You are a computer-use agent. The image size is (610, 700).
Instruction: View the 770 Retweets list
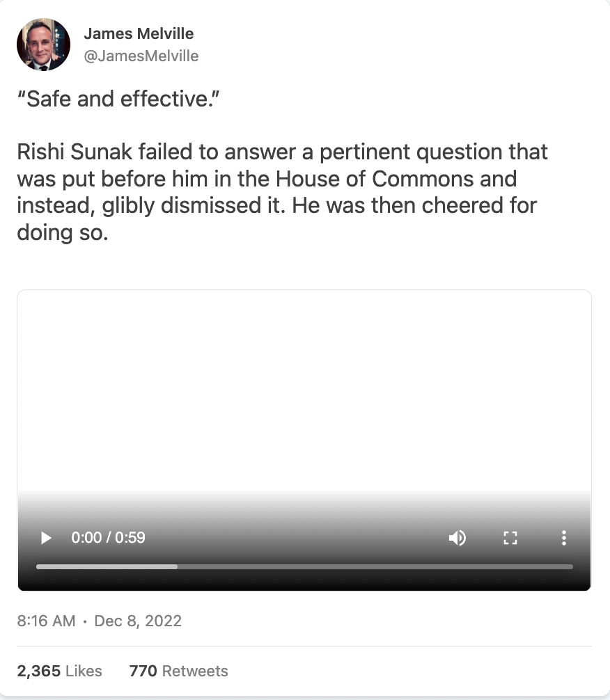(x=179, y=671)
